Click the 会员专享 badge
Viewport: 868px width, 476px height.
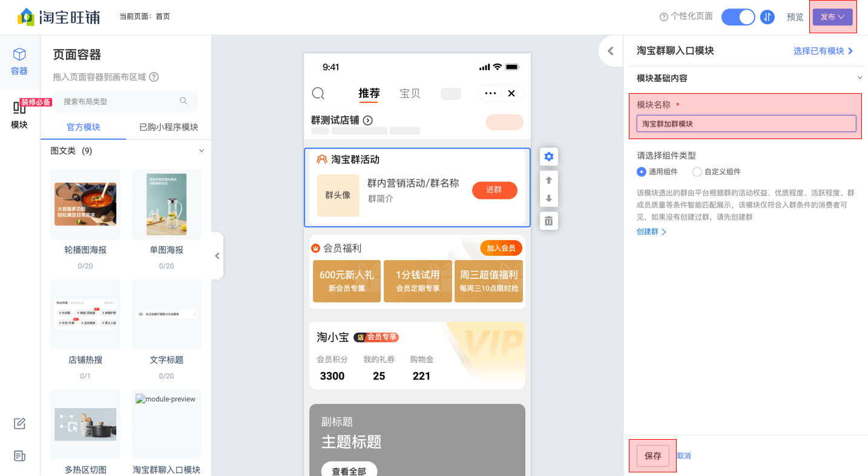pyautogui.click(x=376, y=337)
